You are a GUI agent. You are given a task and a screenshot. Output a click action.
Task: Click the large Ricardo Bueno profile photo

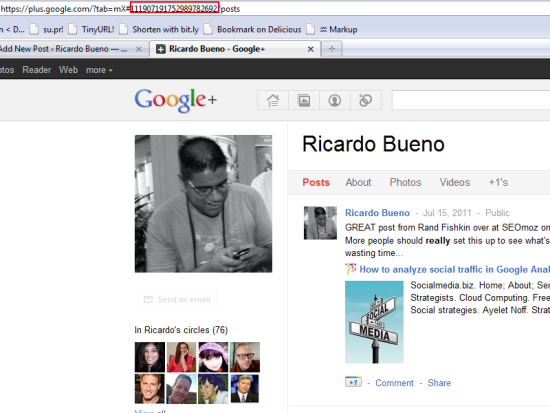click(203, 204)
